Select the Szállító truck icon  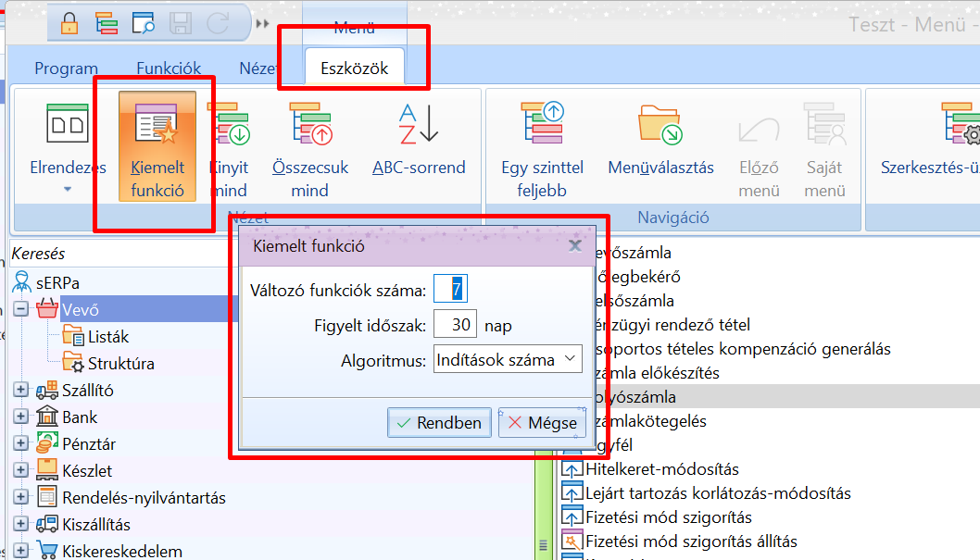pyautogui.click(x=47, y=390)
